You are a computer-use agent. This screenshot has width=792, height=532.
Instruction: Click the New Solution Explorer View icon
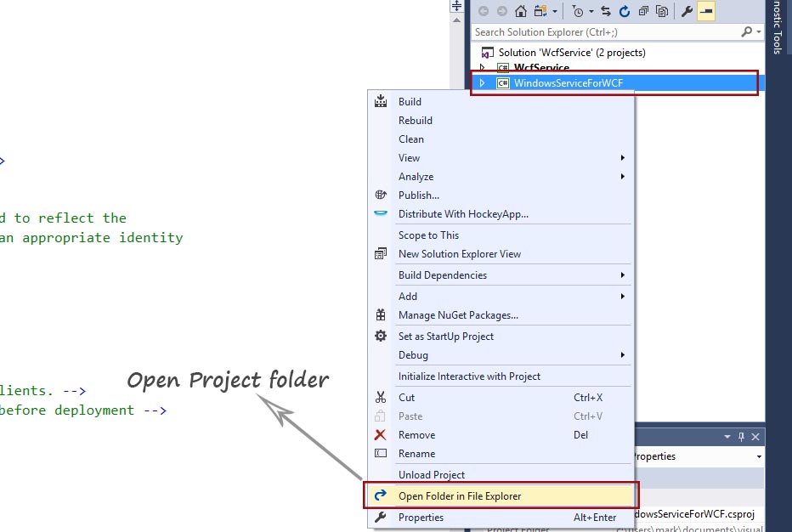coord(381,253)
